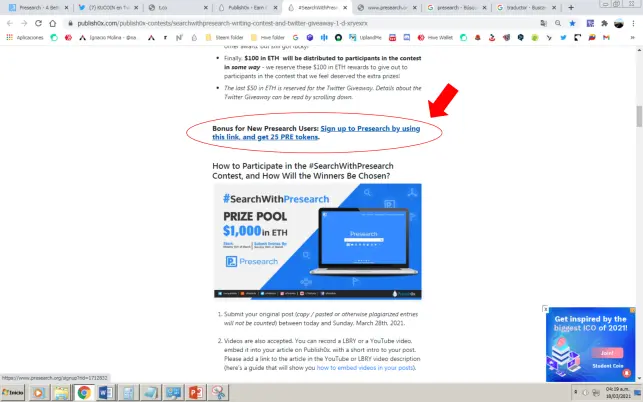Switch to the www.presearch tab
Viewport: 643px width, 402px height.
387,7
